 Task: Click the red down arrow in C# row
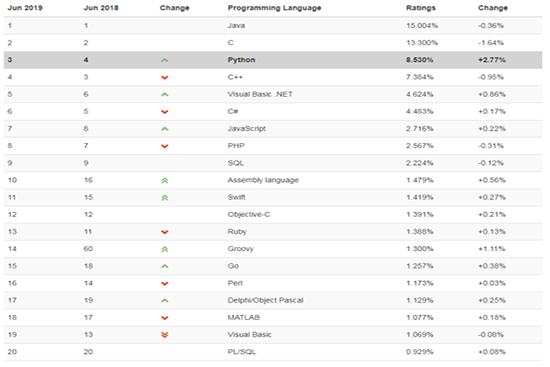coord(165,112)
